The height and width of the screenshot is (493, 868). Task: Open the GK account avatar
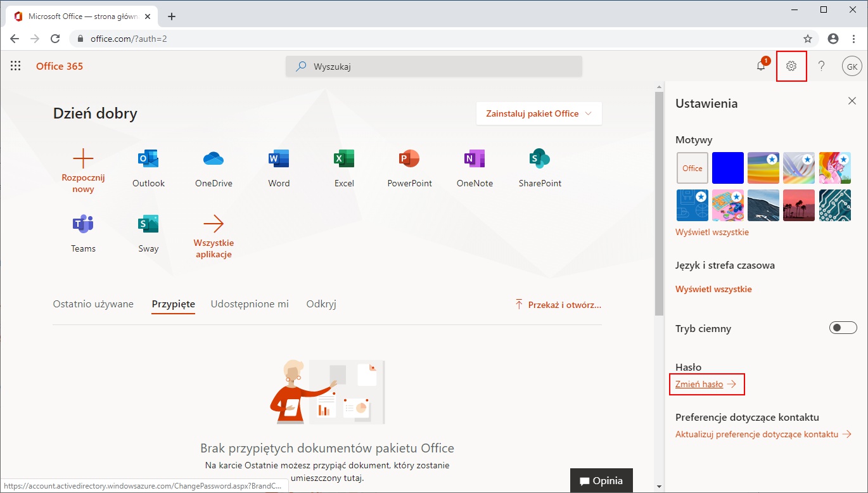point(852,66)
